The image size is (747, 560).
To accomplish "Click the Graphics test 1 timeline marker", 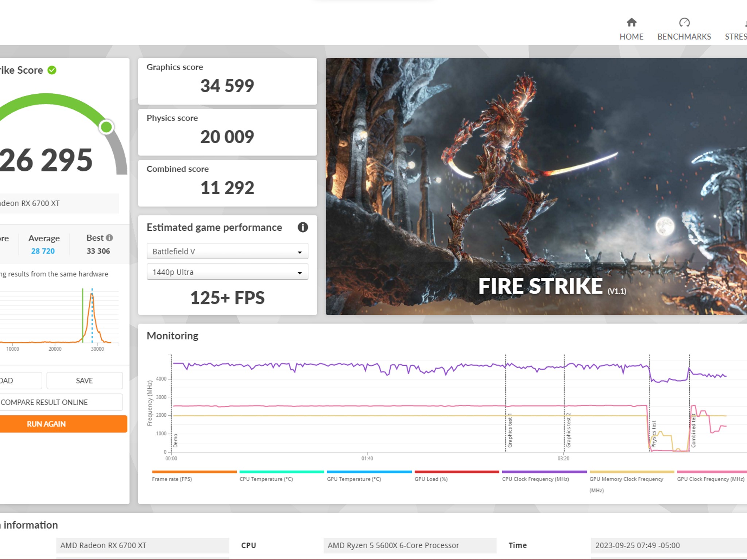I will 510,431.
